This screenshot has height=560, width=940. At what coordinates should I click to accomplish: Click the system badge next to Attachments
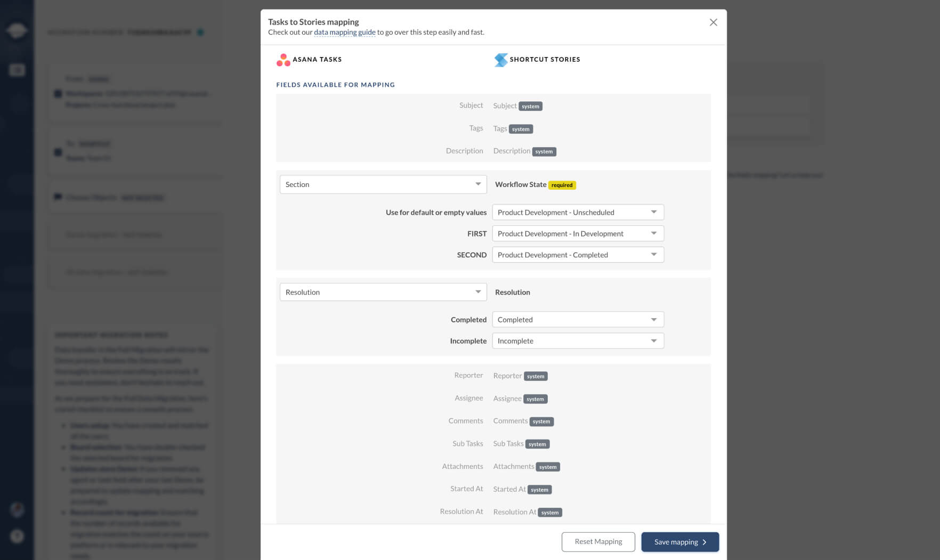click(548, 467)
